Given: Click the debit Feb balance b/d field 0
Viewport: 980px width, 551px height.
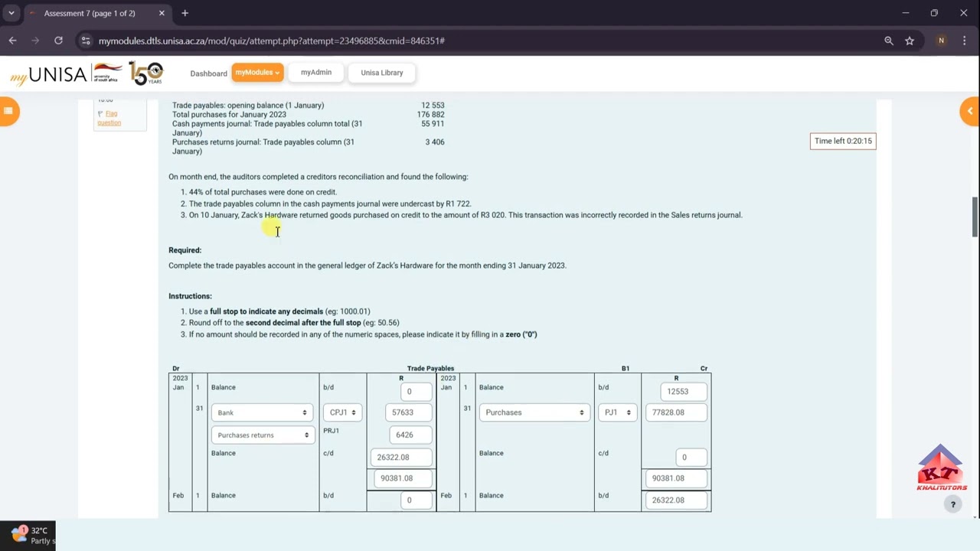Looking at the screenshot, I should point(416,500).
